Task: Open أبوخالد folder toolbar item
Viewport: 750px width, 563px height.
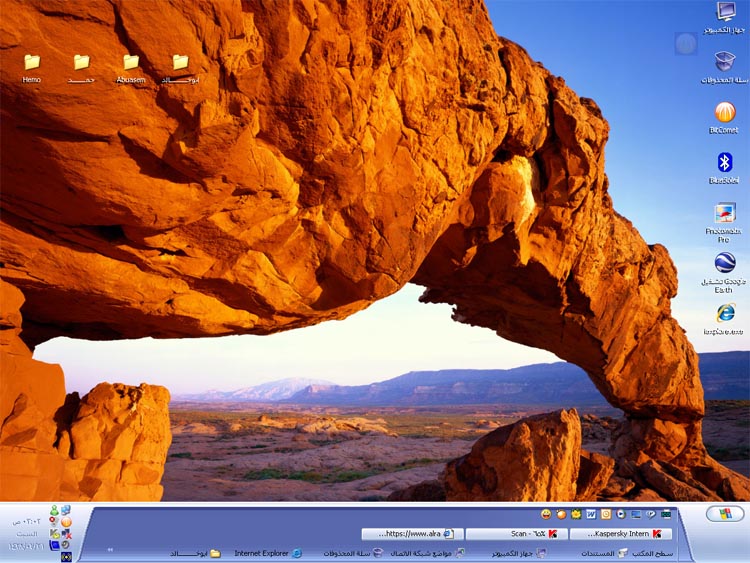Action: pos(196,553)
